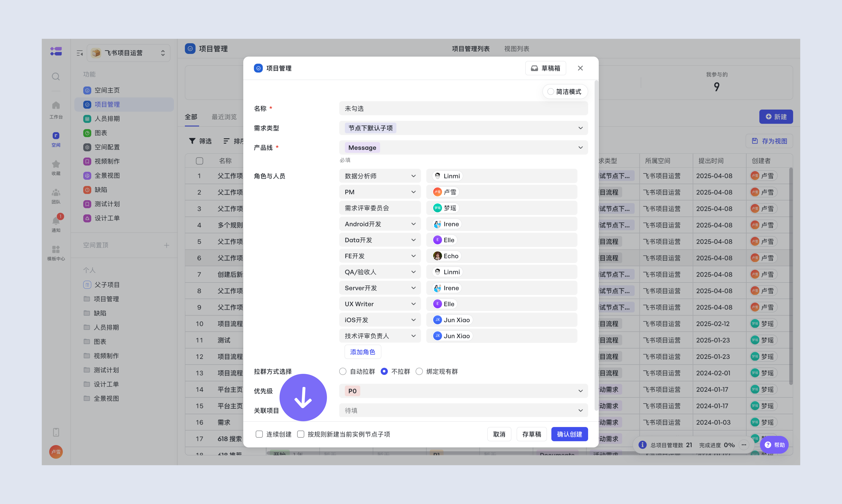Select the 不拉群 radio option
The image size is (842, 504).
coord(384,371)
